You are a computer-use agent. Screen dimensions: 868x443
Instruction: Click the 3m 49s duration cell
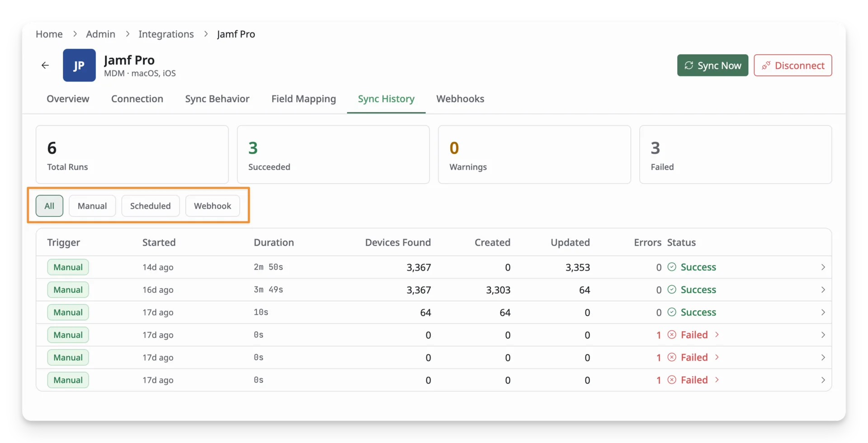point(268,290)
